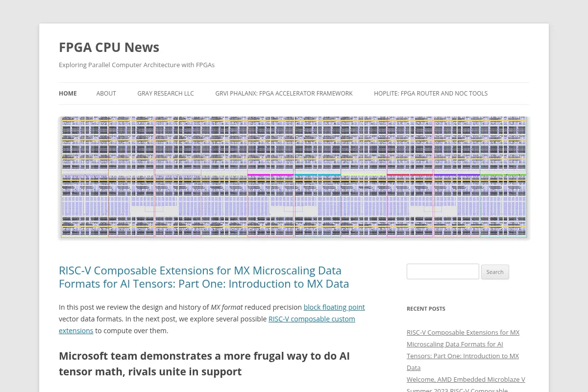Select the HOME menu item
Image resolution: width=588 pixels, height=392 pixels.
[x=68, y=93]
